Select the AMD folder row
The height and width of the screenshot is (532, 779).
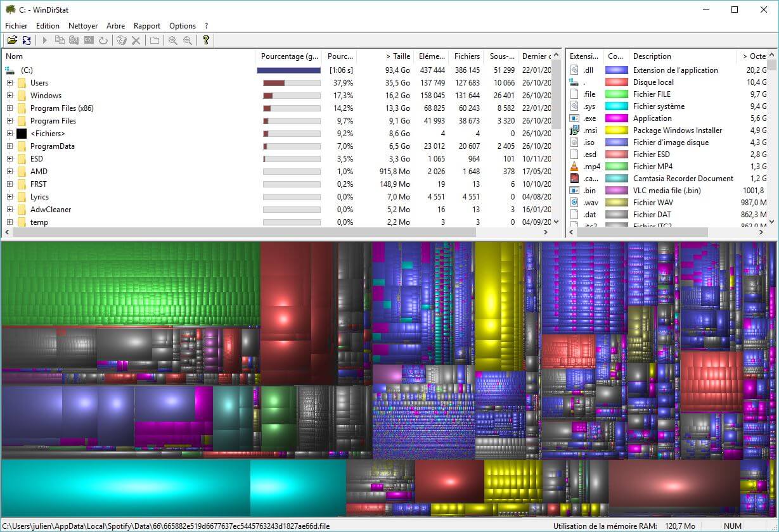[x=39, y=172]
